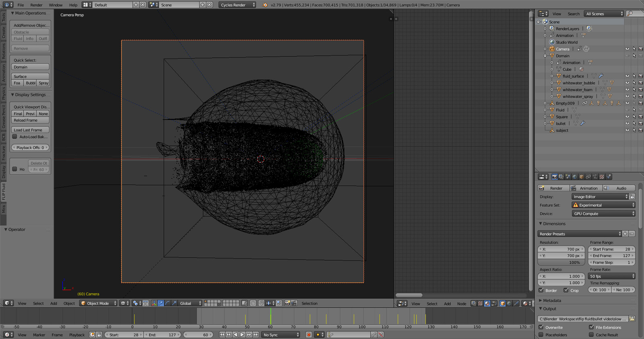This screenshot has width=644, height=339.
Task: Open the Render properties tab
Action: coord(555,177)
